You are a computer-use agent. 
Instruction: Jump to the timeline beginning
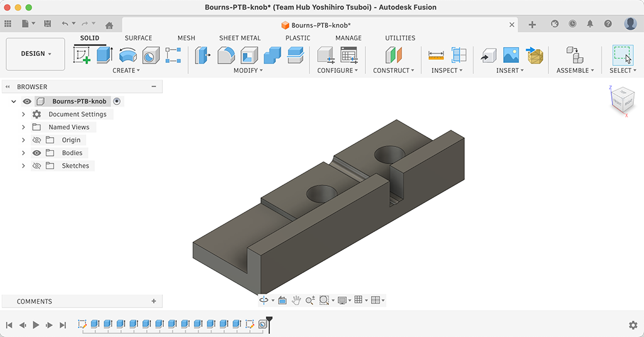coord(9,325)
